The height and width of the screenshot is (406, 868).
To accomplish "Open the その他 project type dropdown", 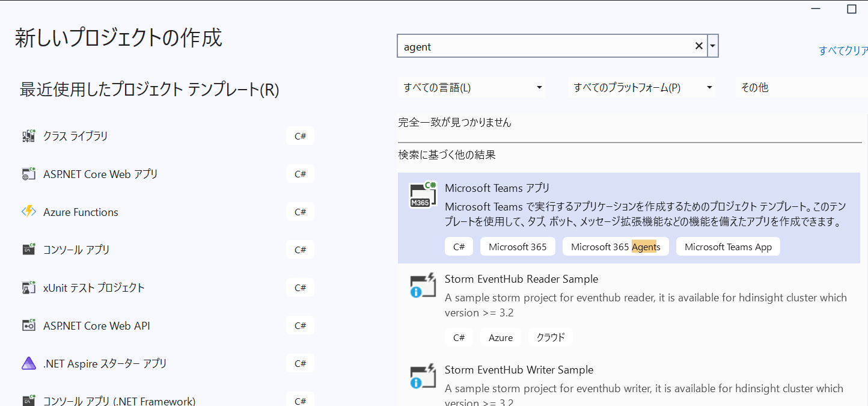I will pos(802,88).
